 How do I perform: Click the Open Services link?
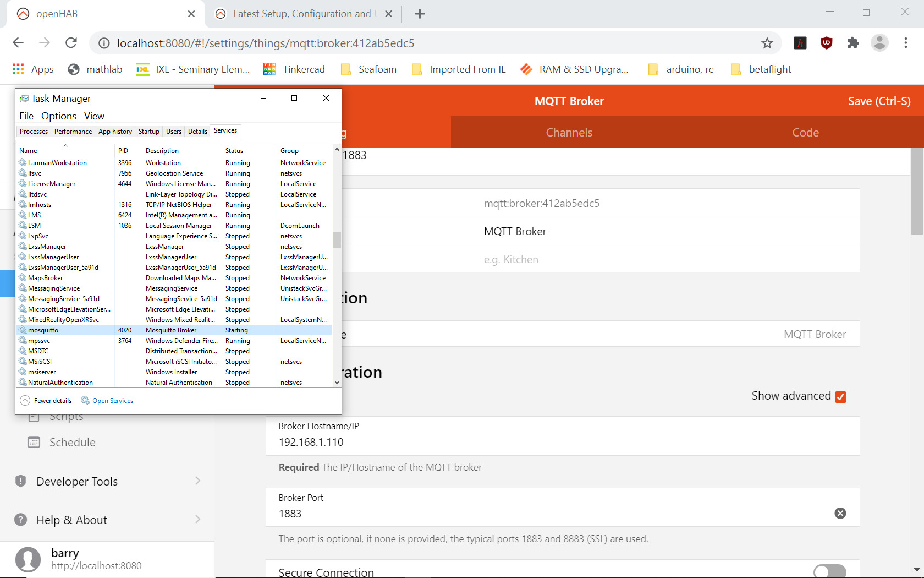112,401
